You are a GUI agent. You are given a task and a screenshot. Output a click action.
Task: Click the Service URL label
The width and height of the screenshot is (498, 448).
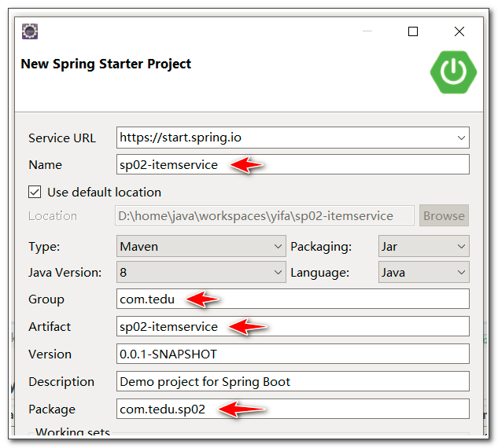62,138
